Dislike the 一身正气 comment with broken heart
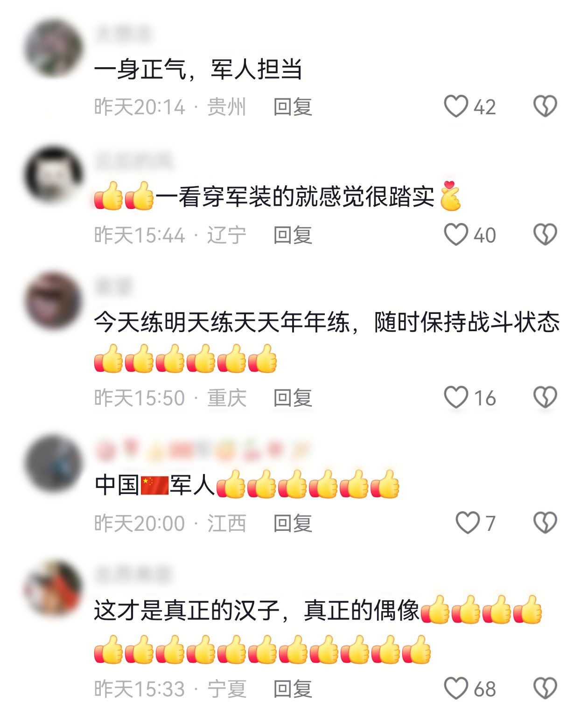 coord(545,106)
